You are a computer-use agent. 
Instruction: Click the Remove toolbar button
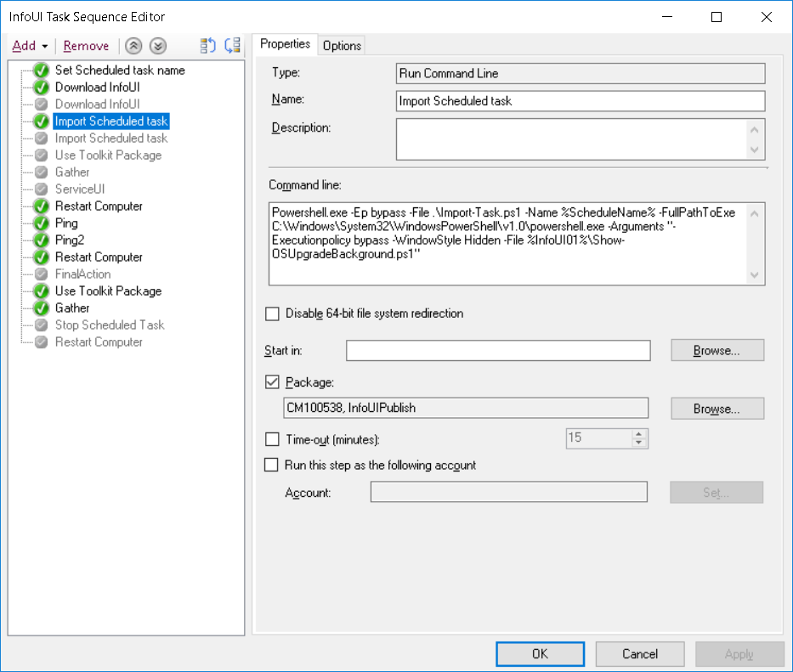pos(86,46)
